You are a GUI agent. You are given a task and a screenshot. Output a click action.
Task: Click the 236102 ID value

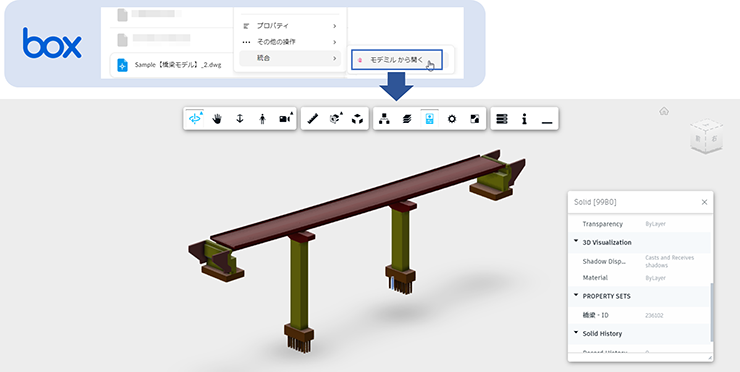pos(654,315)
